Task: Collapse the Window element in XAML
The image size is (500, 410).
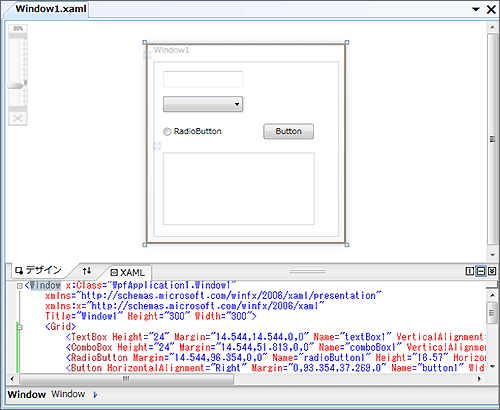Action: 20,286
